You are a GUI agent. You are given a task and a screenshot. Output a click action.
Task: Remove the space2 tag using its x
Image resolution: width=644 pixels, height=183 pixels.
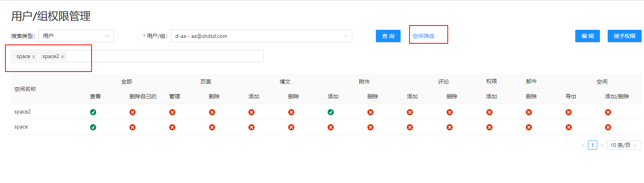63,57
